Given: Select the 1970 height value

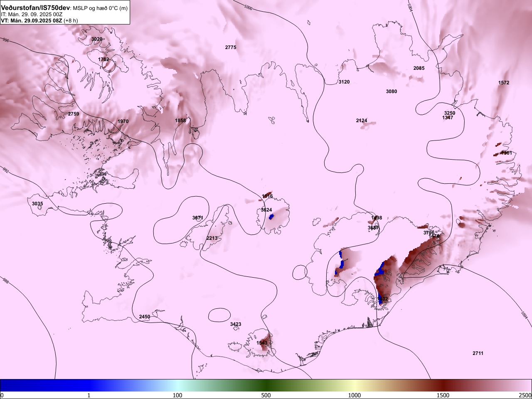Looking at the screenshot, I should 123,121.
